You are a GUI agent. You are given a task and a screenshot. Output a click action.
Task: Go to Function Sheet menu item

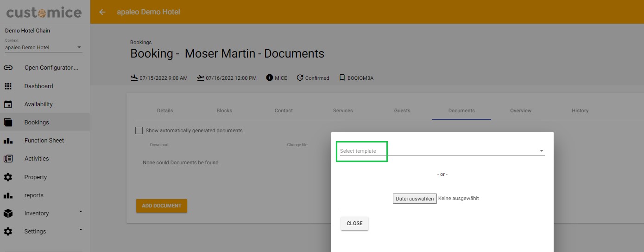tap(45, 141)
